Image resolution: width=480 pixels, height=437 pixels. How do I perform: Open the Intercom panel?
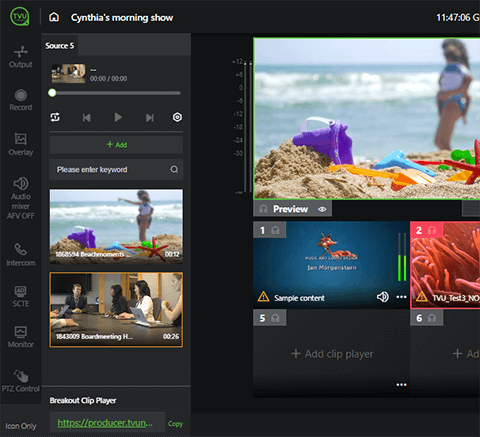point(21,255)
